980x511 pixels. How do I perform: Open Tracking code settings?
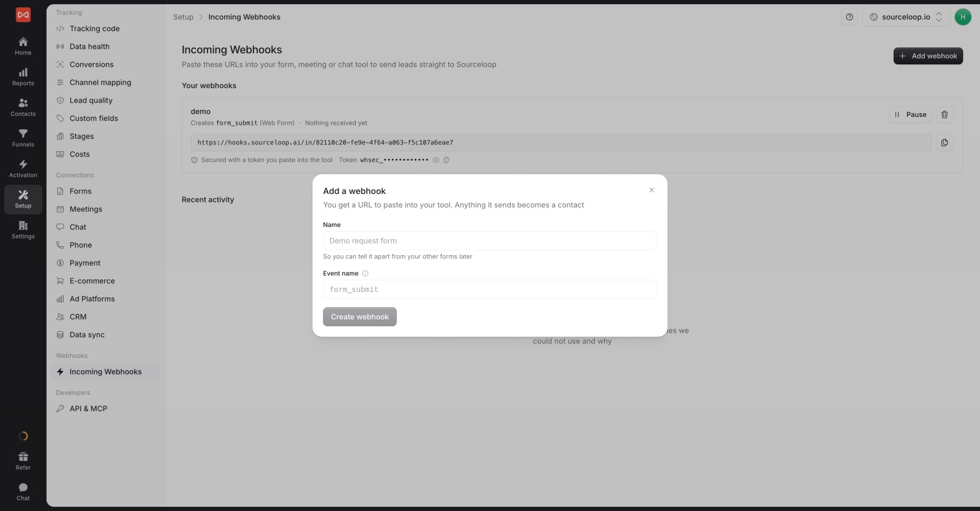pyautogui.click(x=105, y=29)
